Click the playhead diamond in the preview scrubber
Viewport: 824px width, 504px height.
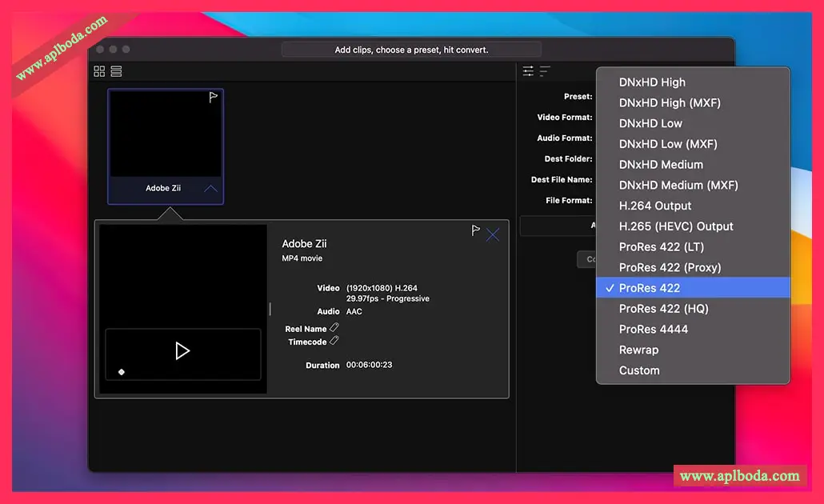[x=122, y=372]
